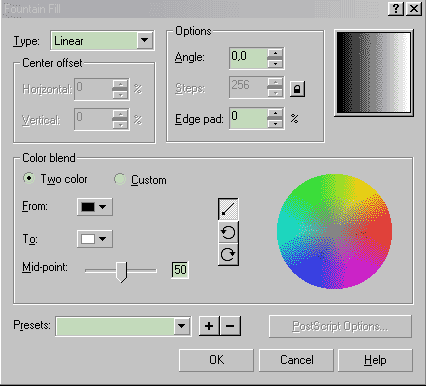Click the Horizontal offset field
Viewport: 426px width, 386px height.
pos(94,89)
